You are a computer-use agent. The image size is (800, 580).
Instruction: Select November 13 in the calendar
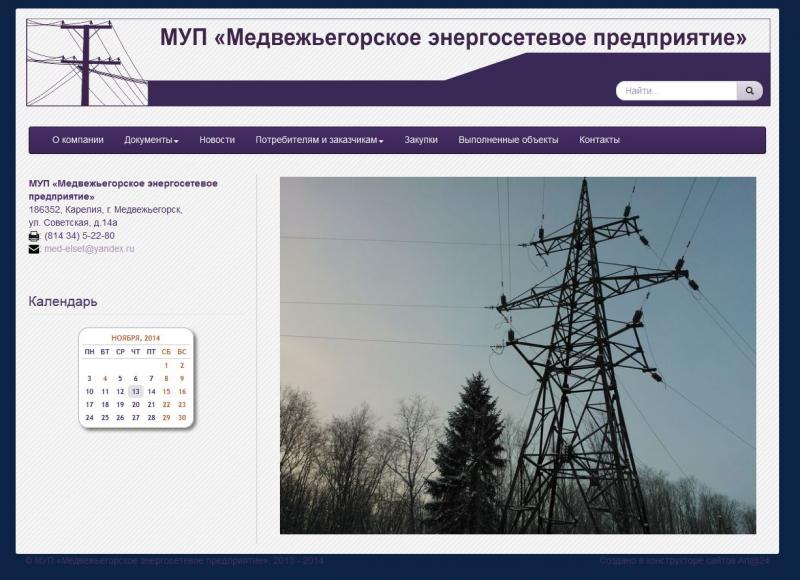click(135, 392)
